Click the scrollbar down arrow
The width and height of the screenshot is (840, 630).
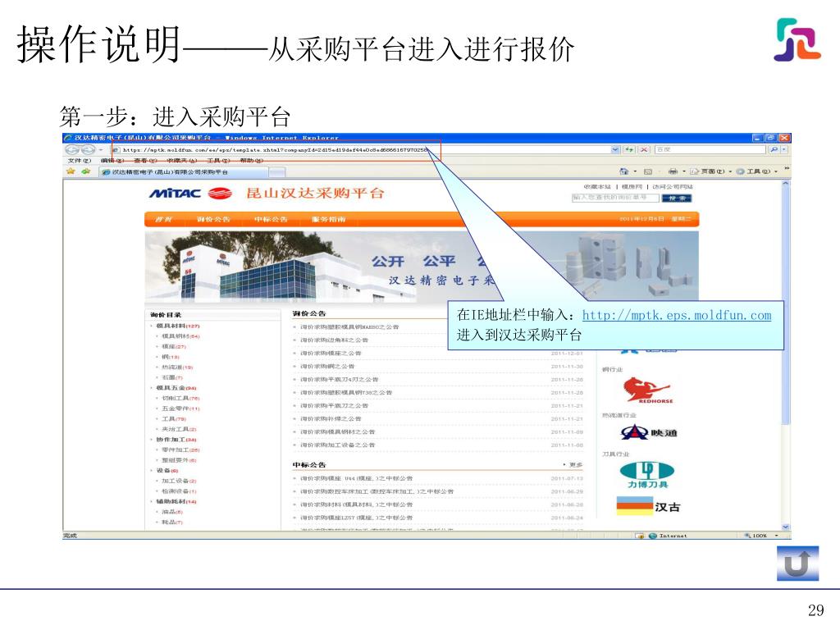click(786, 527)
